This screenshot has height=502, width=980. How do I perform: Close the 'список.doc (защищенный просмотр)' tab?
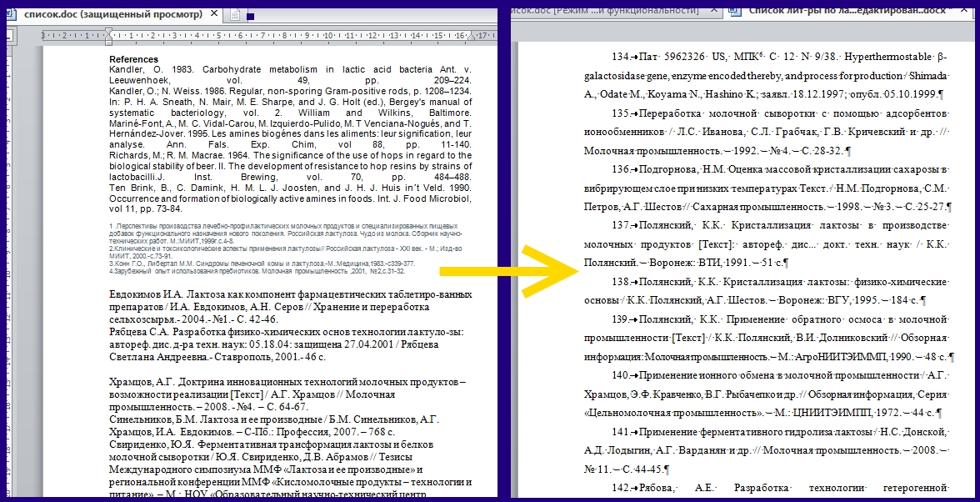[214, 13]
